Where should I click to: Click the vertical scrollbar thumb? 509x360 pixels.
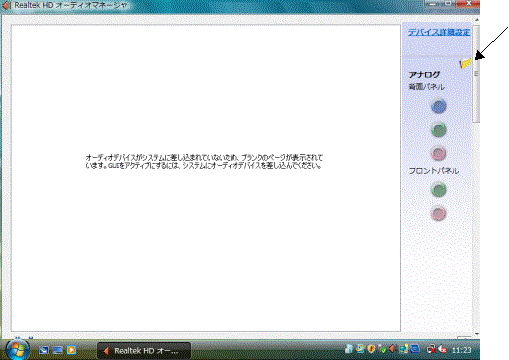(476, 74)
